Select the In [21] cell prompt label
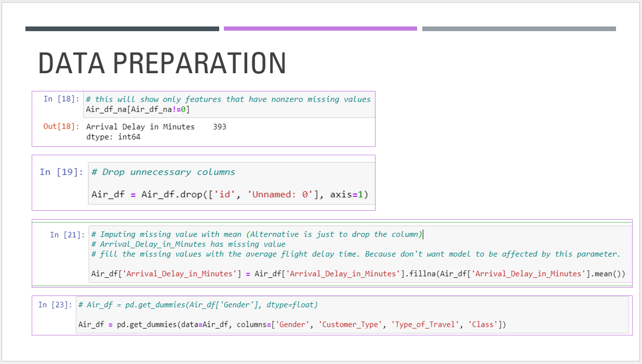The height and width of the screenshot is (364, 642). pos(67,235)
